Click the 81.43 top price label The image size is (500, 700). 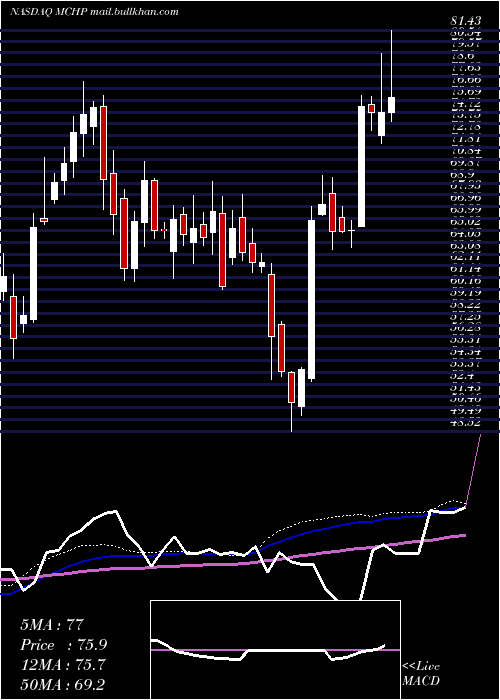pos(466,21)
